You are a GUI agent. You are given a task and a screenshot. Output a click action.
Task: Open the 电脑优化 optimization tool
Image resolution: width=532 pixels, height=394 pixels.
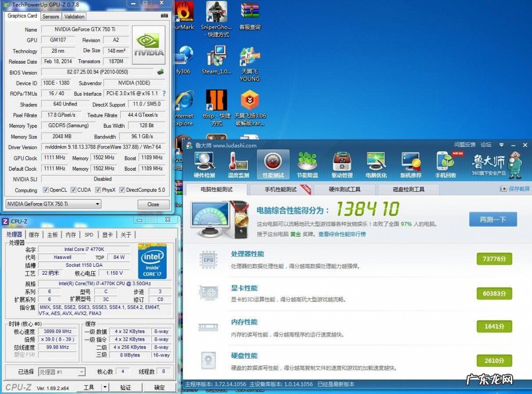(x=376, y=165)
